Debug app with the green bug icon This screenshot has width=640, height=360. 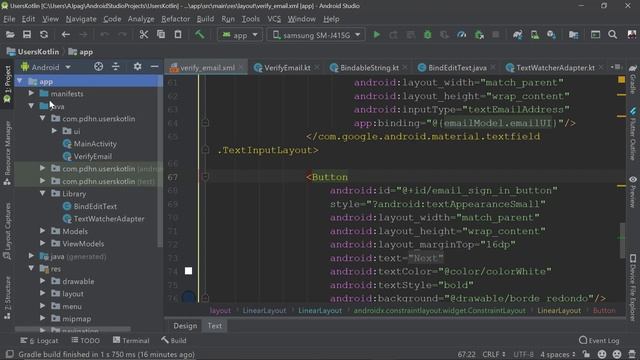(x=427, y=35)
